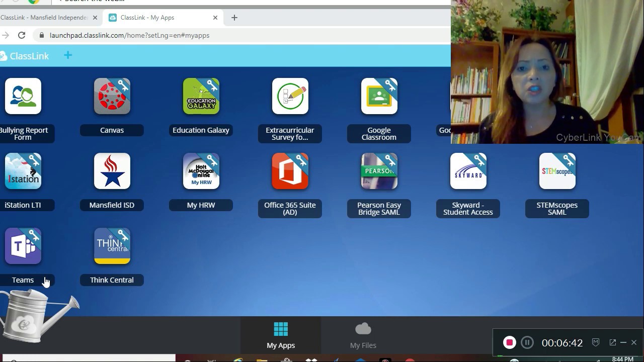This screenshot has height=362, width=644.
Task: Click the launchpad.classlink.com address bar
Action: tap(242, 35)
